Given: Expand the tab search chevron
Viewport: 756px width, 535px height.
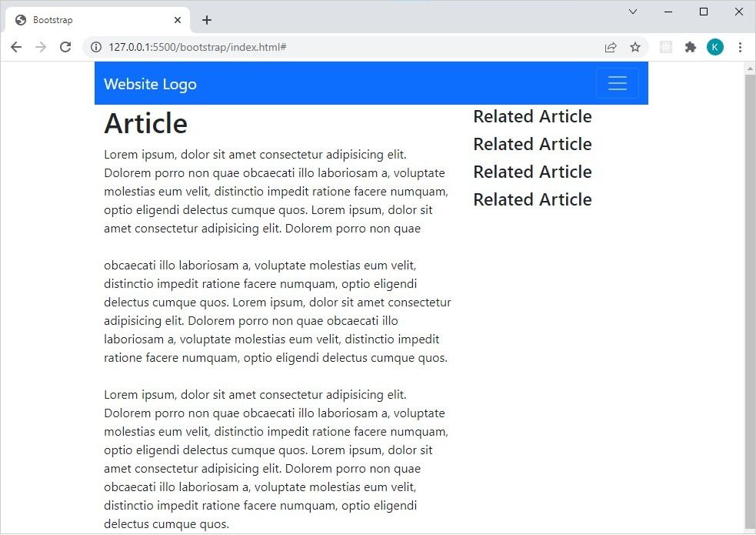Looking at the screenshot, I should (x=633, y=12).
